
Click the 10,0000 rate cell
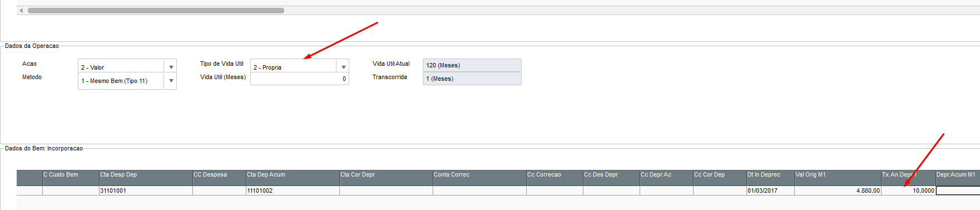[x=908, y=191]
